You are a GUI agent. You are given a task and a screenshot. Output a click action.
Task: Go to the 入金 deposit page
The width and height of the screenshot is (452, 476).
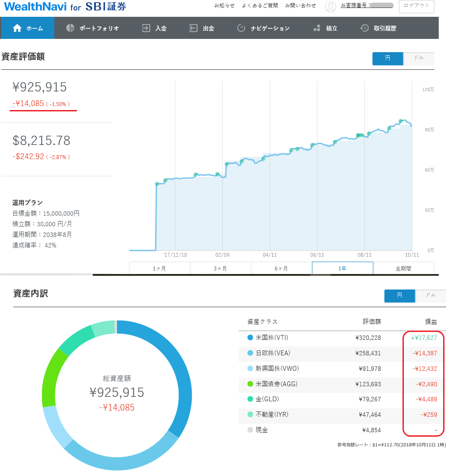point(154,28)
